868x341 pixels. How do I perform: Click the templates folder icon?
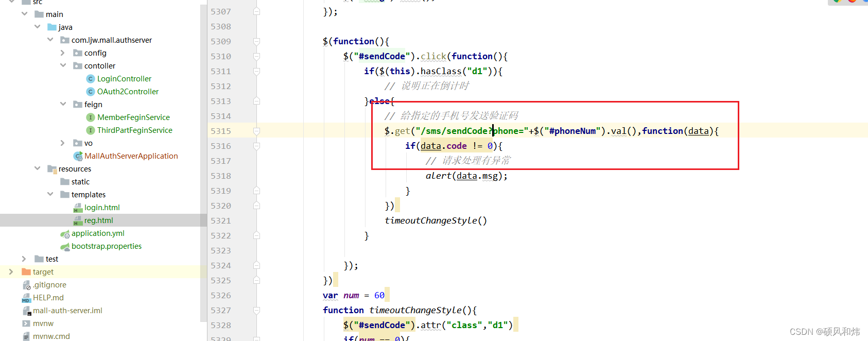click(65, 194)
